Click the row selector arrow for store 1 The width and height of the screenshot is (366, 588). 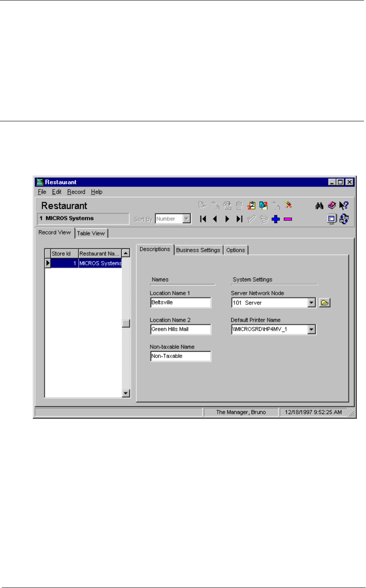(x=48, y=263)
